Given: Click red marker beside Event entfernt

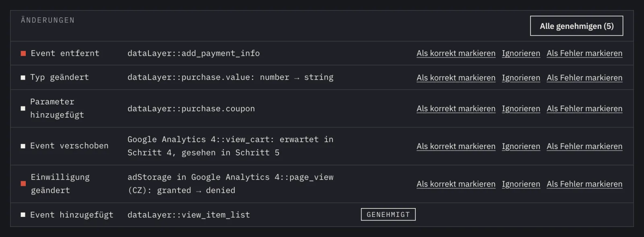Looking at the screenshot, I should [23, 53].
